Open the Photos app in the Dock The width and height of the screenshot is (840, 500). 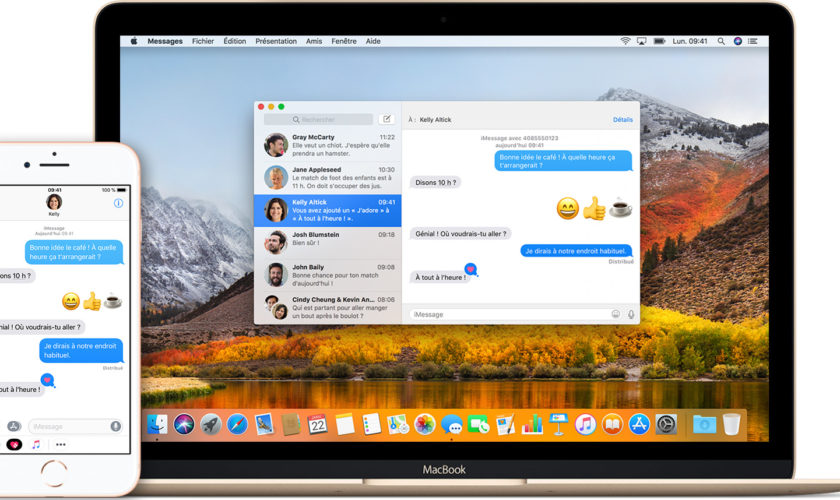(x=425, y=424)
